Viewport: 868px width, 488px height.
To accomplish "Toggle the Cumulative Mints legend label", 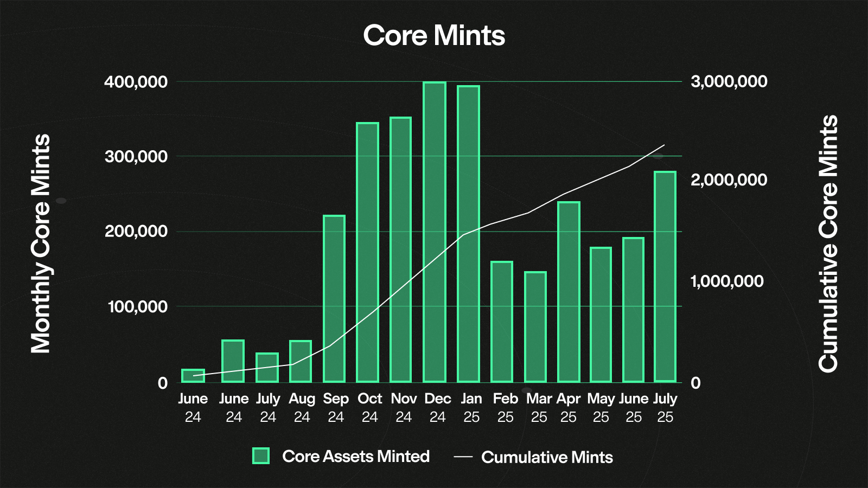I will tap(547, 457).
